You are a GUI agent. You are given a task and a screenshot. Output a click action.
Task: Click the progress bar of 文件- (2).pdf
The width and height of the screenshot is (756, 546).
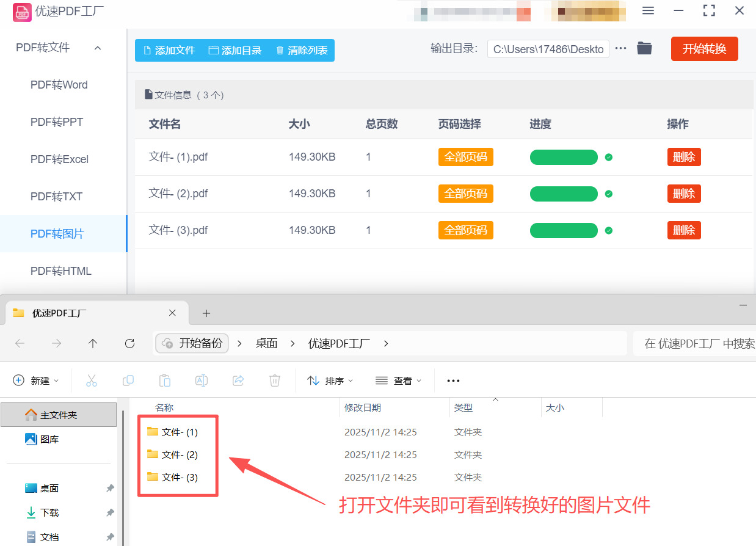click(564, 194)
